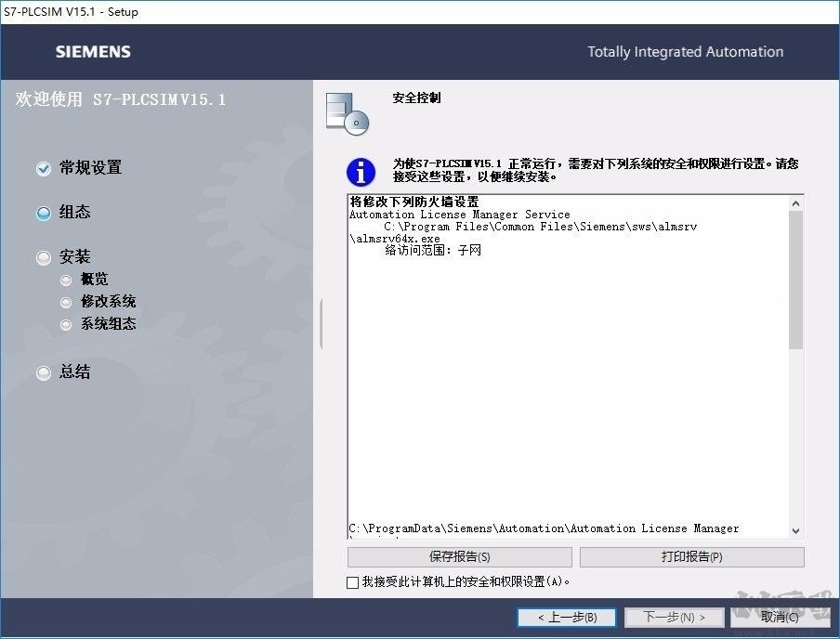Click the 下一步(N) next button
The width and height of the screenshot is (840, 639).
click(x=674, y=617)
